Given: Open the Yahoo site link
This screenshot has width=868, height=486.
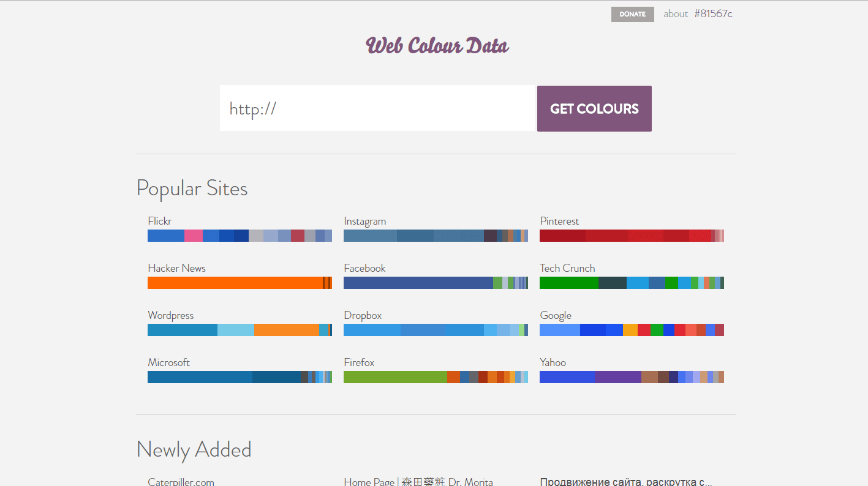Looking at the screenshot, I should click(x=553, y=362).
